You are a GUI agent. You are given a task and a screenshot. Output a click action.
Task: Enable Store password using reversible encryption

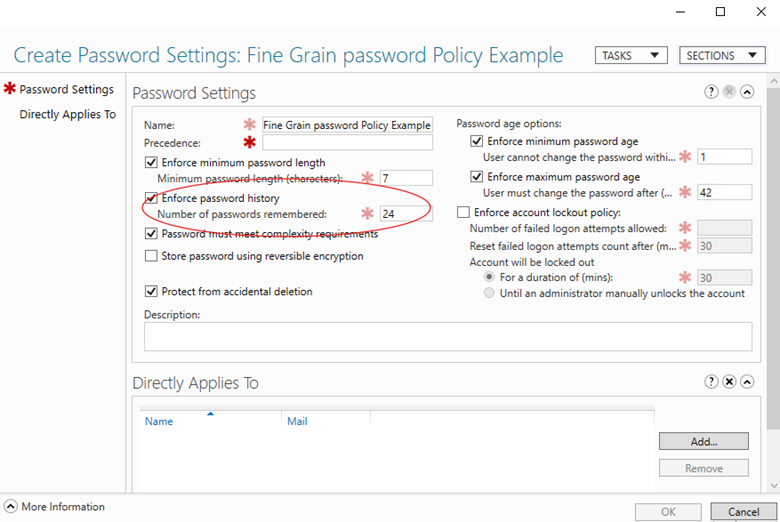point(151,256)
